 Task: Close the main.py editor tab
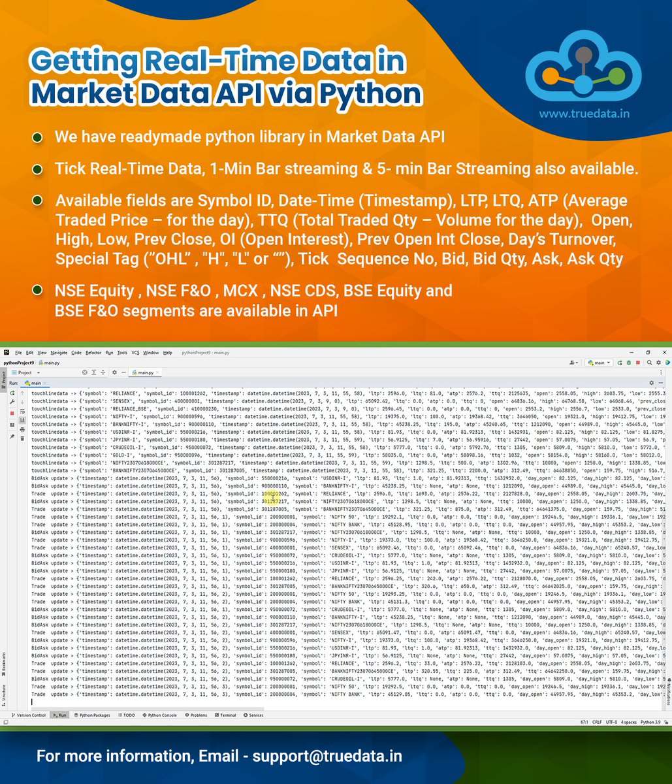[157, 372]
